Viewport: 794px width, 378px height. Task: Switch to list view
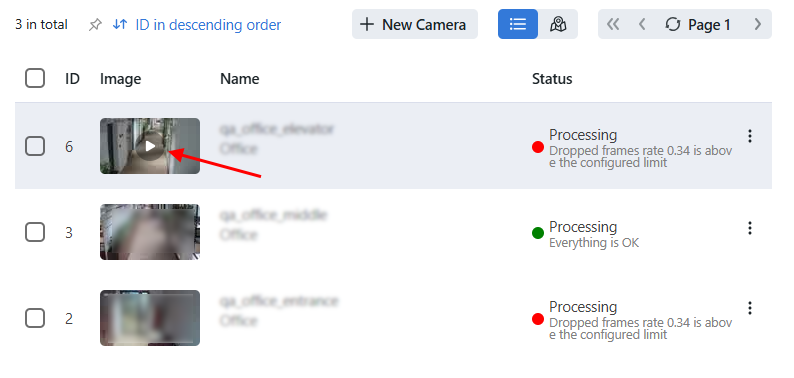point(518,24)
